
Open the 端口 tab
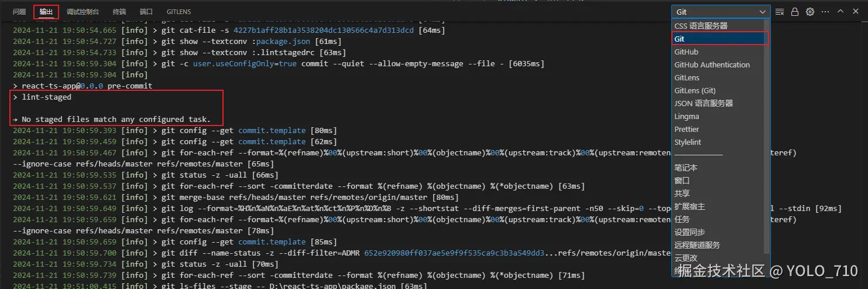tap(146, 12)
